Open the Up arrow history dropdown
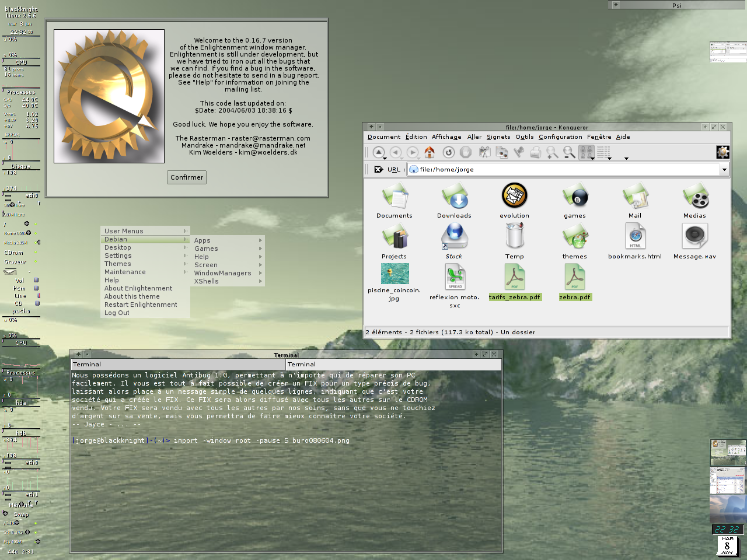 [385, 159]
